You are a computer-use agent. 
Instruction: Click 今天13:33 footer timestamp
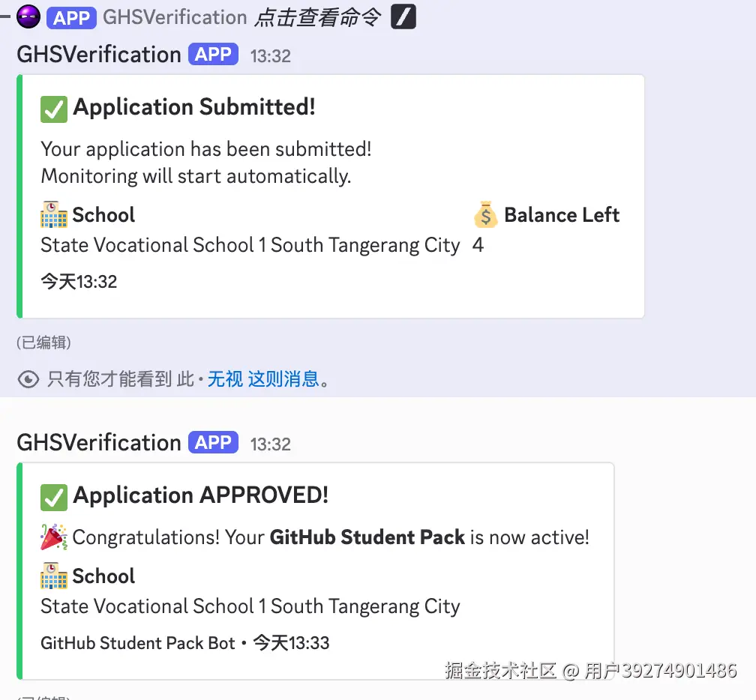[x=291, y=643]
